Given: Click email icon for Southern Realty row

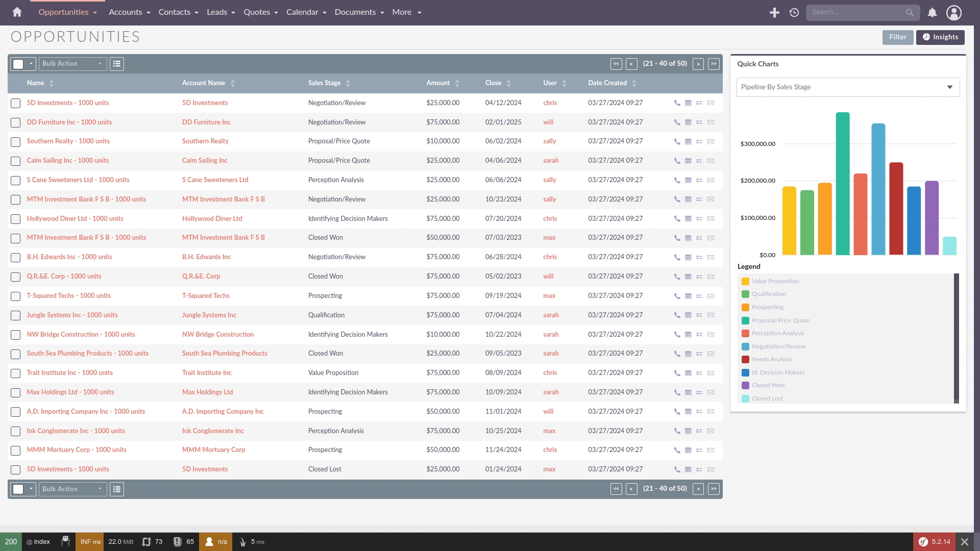Looking at the screenshot, I should point(710,141).
